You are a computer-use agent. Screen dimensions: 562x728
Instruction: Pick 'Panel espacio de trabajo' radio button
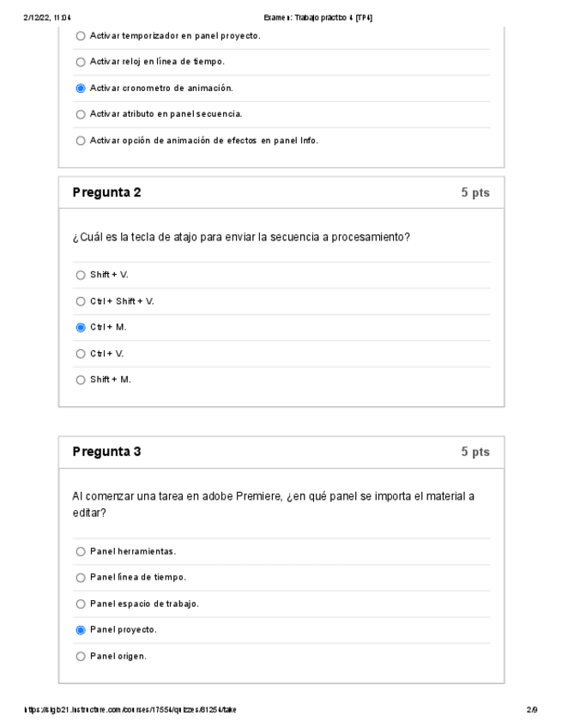tap(81, 604)
